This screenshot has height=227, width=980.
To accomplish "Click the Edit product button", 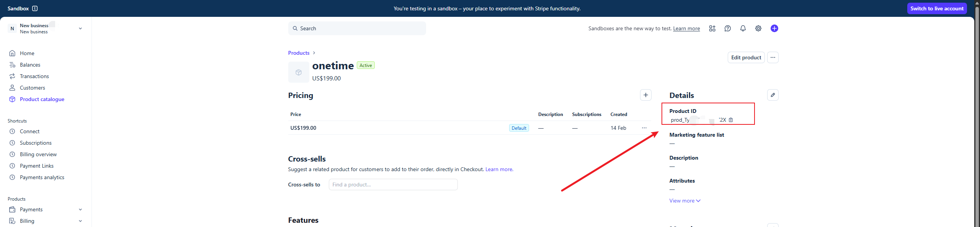I will click(x=746, y=57).
